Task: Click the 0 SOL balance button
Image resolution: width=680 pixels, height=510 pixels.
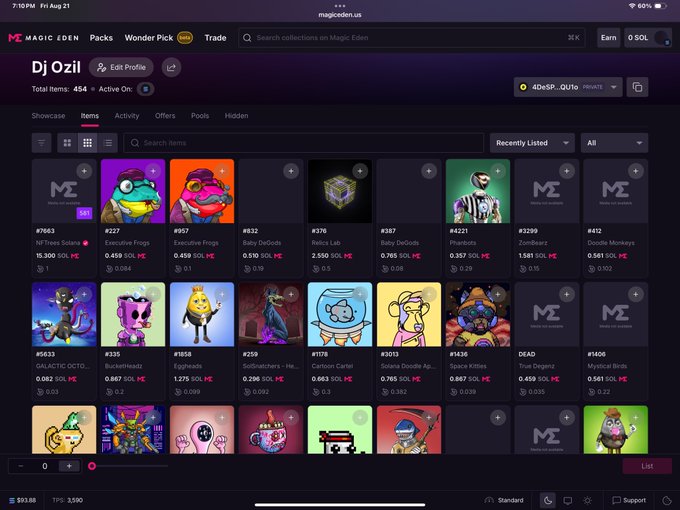Action: (648, 38)
